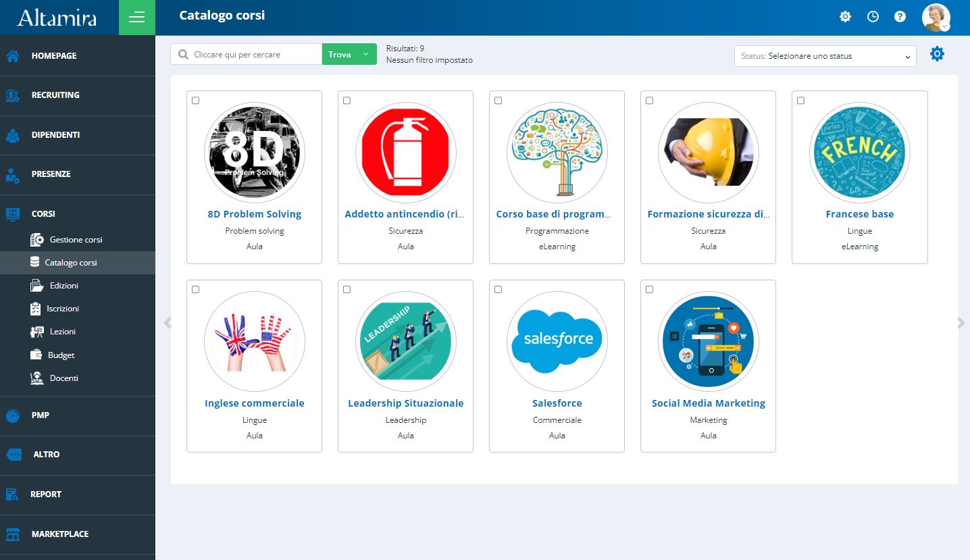The width and height of the screenshot is (970, 560).
Task: Click the brain illustration thumbnail
Action: [557, 153]
